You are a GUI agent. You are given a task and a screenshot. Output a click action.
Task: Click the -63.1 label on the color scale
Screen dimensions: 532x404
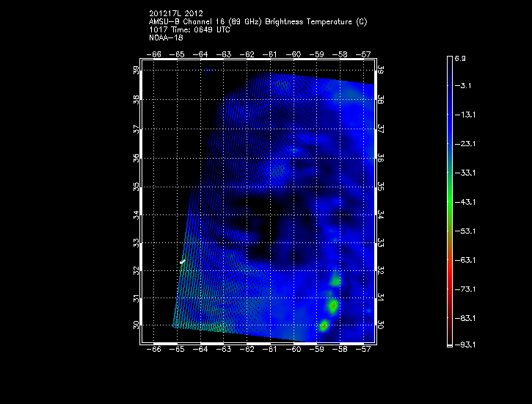tap(464, 259)
